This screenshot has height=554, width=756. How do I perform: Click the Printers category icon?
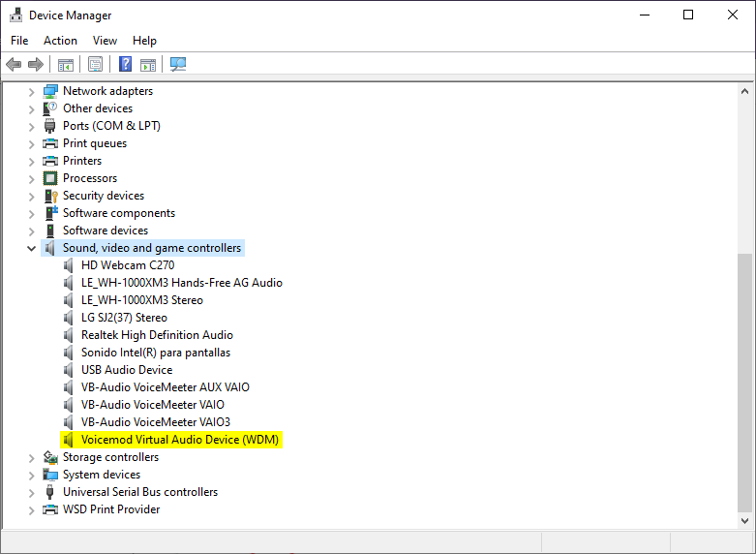tap(50, 161)
